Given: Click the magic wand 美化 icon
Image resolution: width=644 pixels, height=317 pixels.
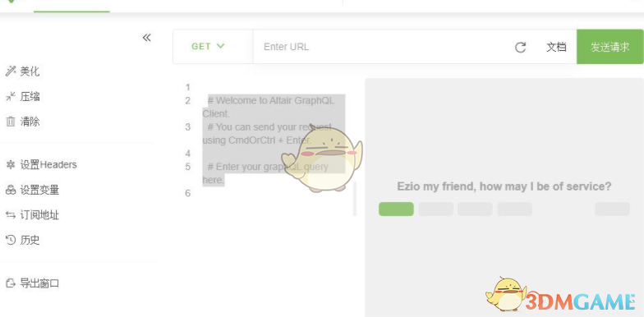Looking at the screenshot, I should coord(10,71).
